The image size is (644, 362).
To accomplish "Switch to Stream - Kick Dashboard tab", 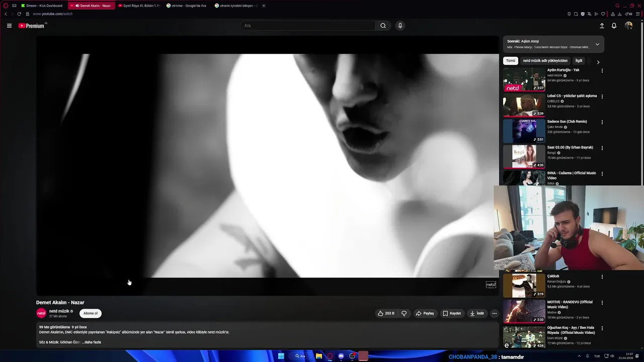I will tap(42, 6).
